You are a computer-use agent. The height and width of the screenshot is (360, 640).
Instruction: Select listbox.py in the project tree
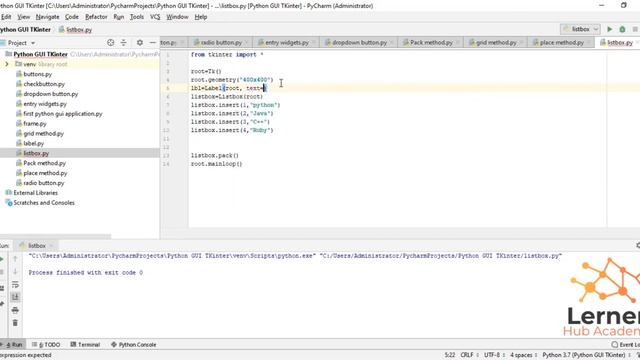(x=36, y=153)
